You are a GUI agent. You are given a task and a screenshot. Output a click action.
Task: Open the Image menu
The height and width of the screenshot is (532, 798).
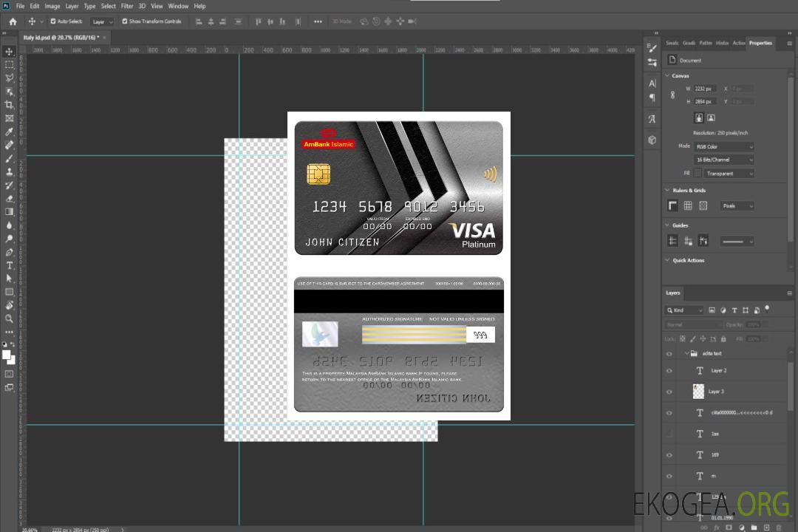coord(52,6)
